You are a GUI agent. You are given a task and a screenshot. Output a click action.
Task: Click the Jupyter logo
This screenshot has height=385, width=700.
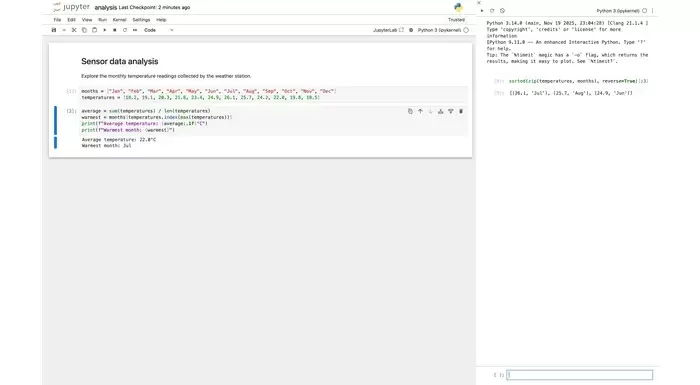pyautogui.click(x=71, y=7)
